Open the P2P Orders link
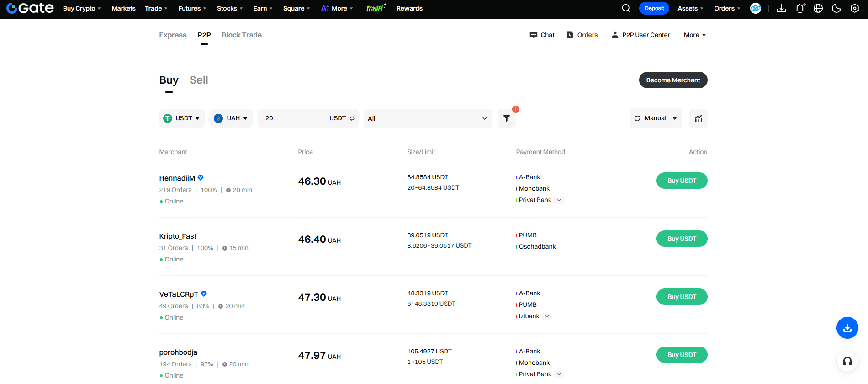Viewport: 868px width, 384px height. click(582, 35)
